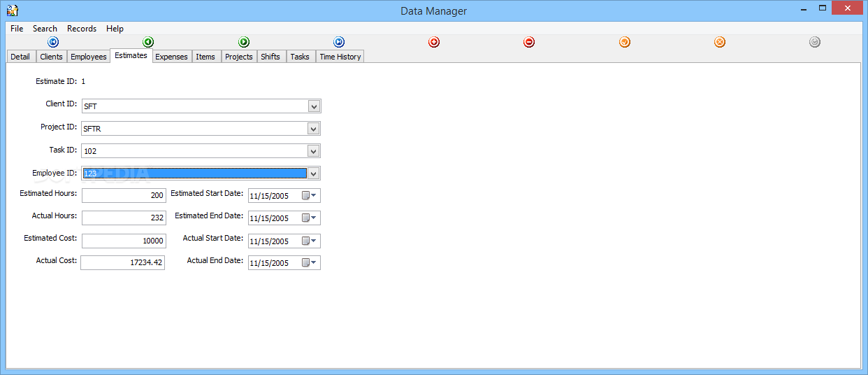Switch to the Detail tab
Viewport: 868px width, 375px height.
[20, 57]
